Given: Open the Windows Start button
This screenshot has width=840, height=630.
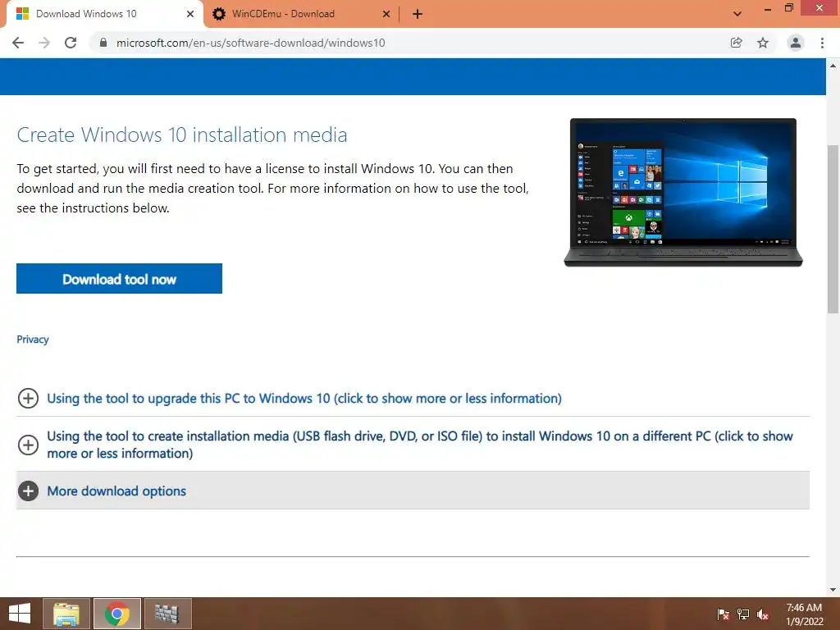Looking at the screenshot, I should (20, 614).
